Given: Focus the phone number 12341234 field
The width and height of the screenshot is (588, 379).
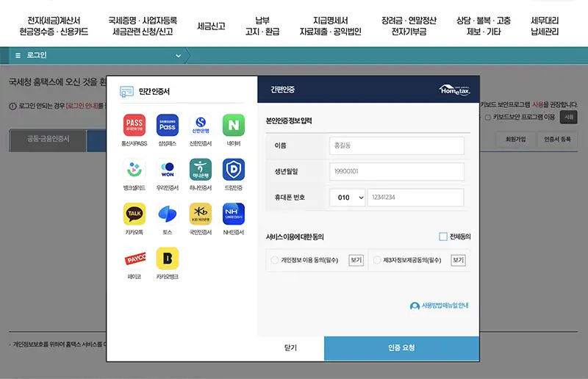Looking at the screenshot, I should pos(415,198).
